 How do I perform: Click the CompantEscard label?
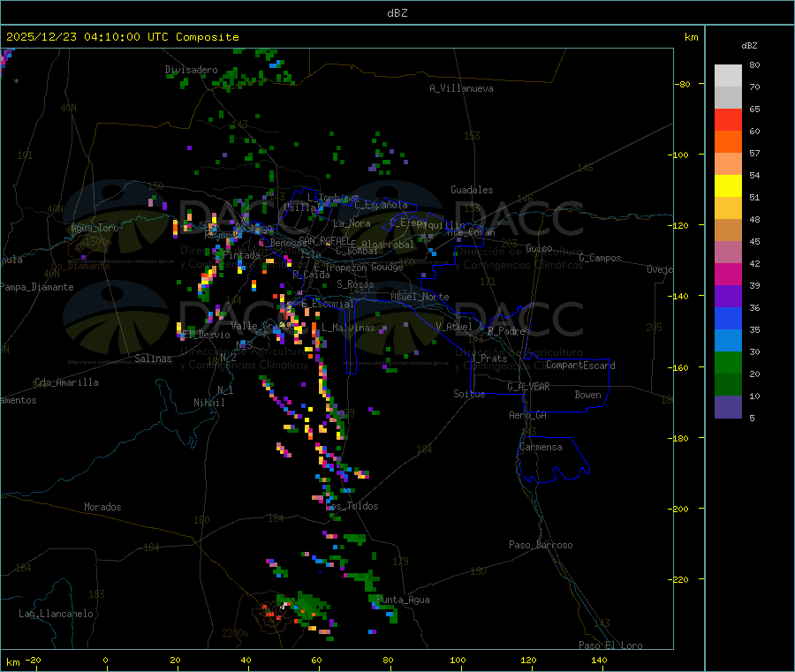click(x=580, y=366)
